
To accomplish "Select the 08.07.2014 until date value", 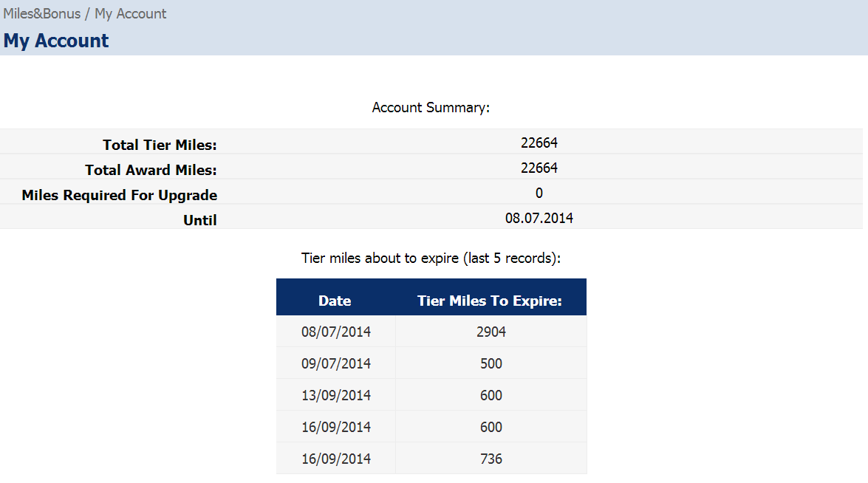I will [539, 218].
